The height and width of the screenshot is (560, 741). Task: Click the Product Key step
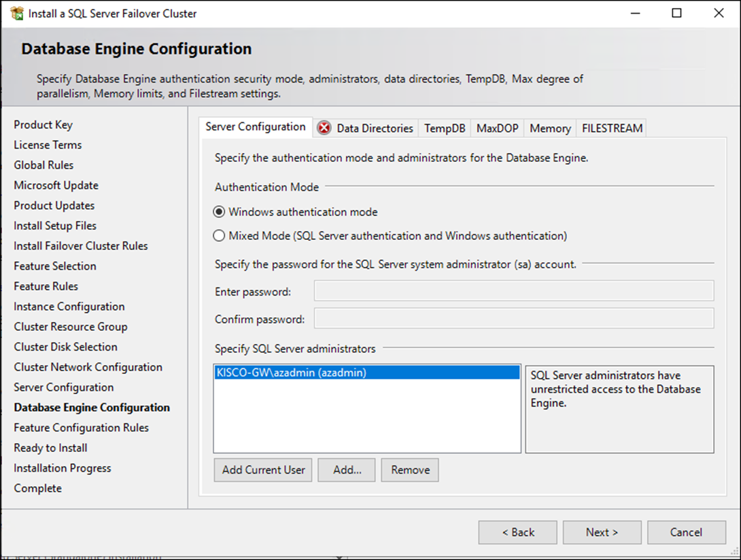43,125
